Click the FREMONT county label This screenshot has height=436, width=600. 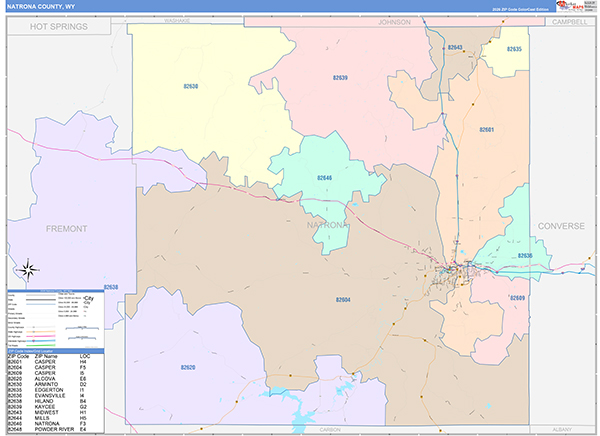coord(67,229)
